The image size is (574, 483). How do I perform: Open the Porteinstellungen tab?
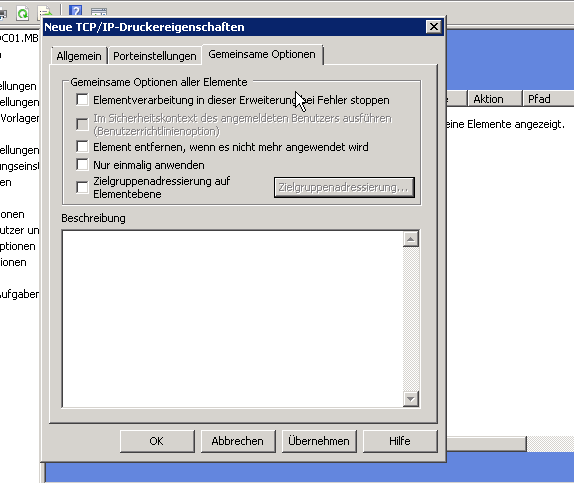pos(155,56)
